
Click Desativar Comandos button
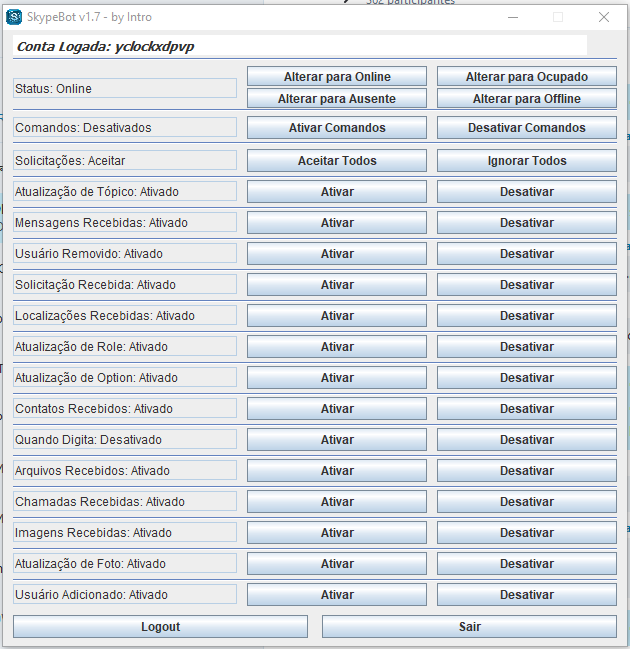tap(527, 127)
